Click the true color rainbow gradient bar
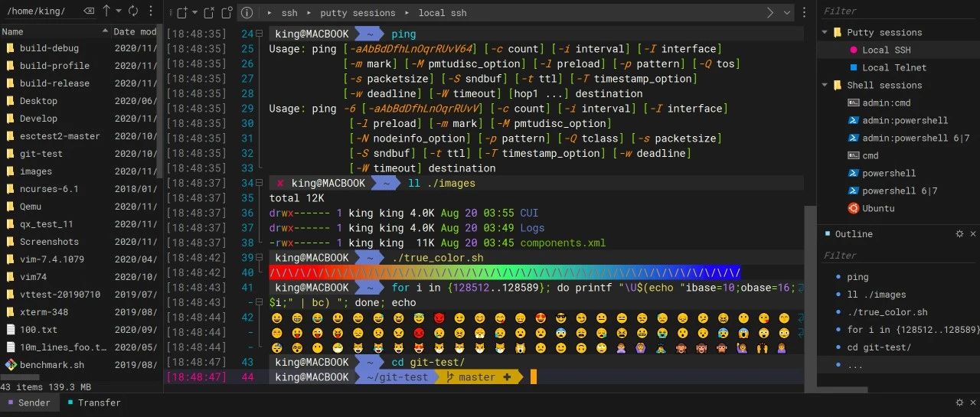The height and width of the screenshot is (417, 980). click(x=505, y=272)
